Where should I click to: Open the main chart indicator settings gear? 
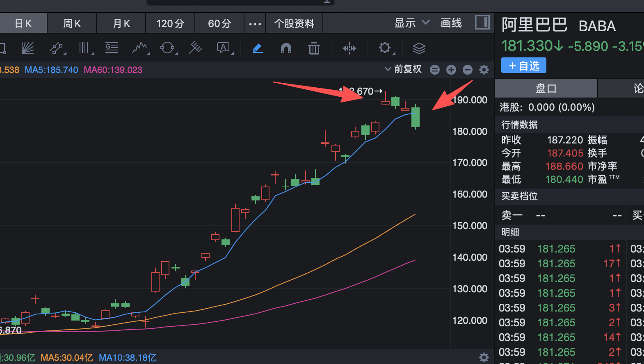coord(484,70)
